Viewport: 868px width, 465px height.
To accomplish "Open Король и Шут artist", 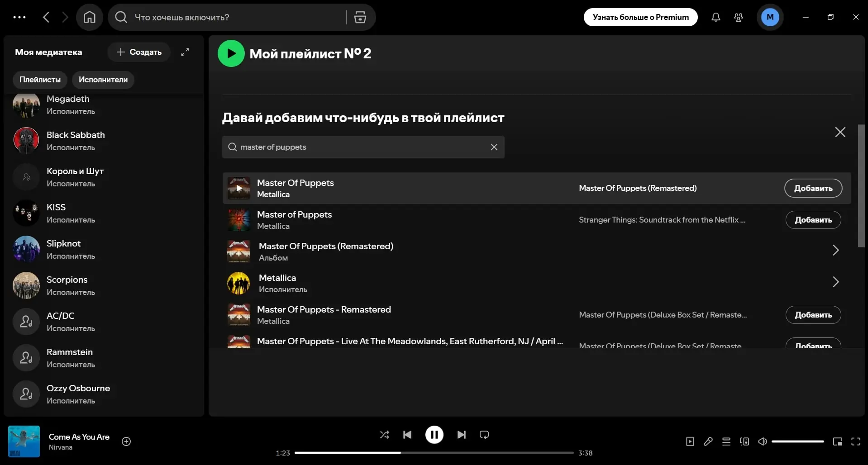I will click(x=104, y=177).
